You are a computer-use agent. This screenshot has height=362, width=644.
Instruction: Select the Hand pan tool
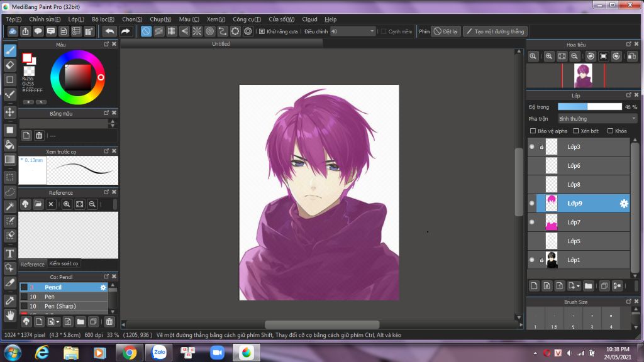[x=10, y=315]
